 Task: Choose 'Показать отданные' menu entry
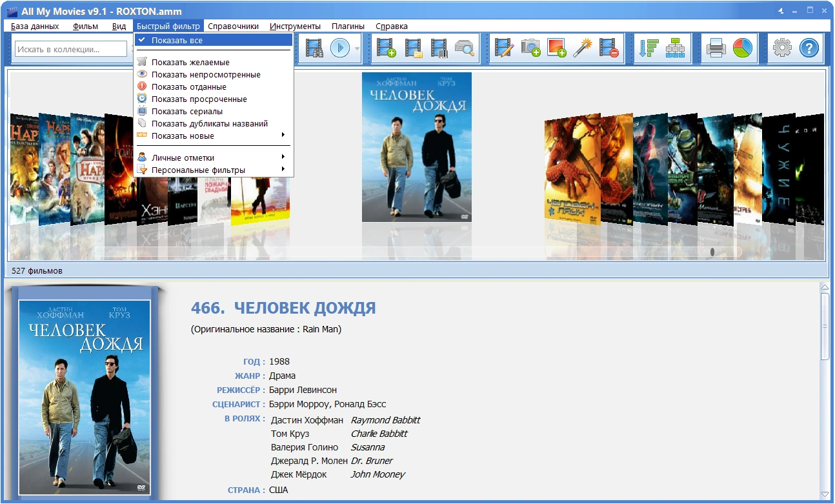click(214, 86)
